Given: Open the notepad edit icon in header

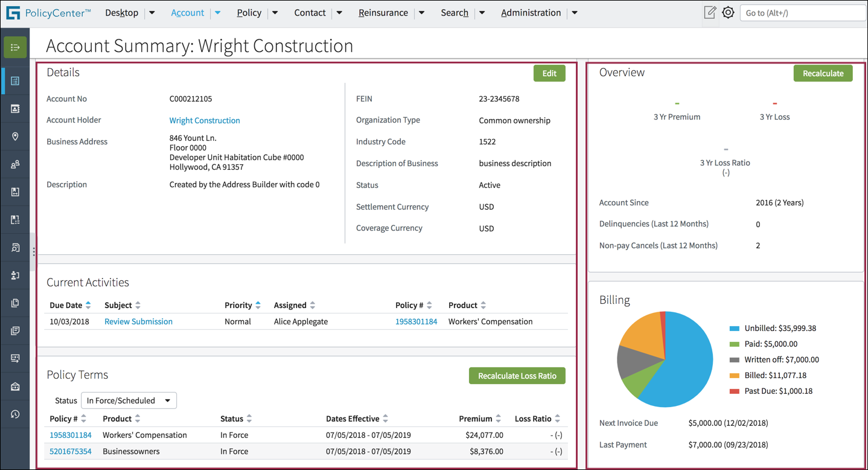Looking at the screenshot, I should tap(710, 13).
